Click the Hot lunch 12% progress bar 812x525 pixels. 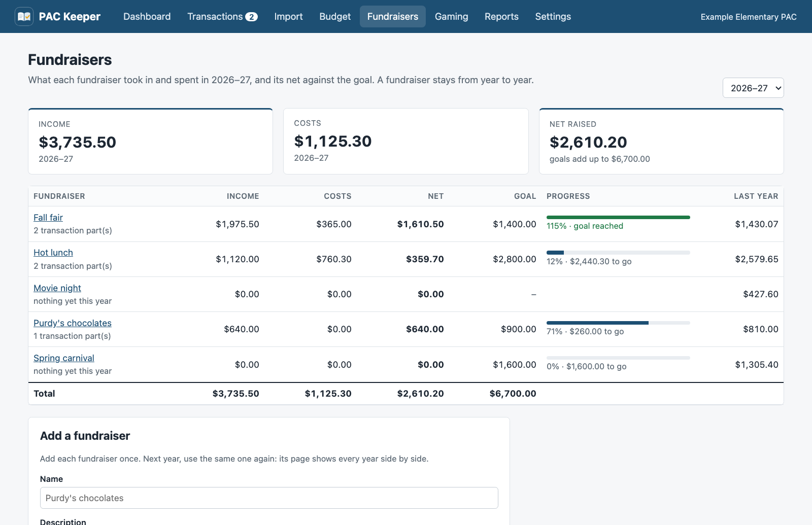[618, 253]
